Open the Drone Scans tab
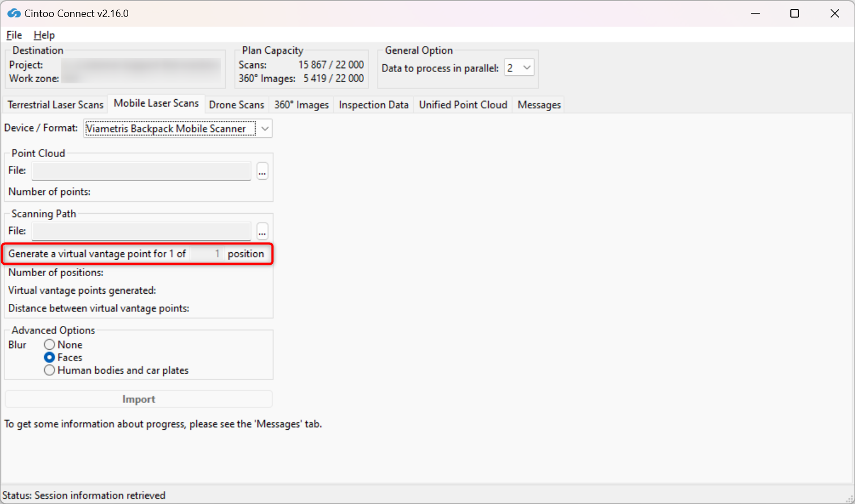The image size is (855, 504). point(236,105)
